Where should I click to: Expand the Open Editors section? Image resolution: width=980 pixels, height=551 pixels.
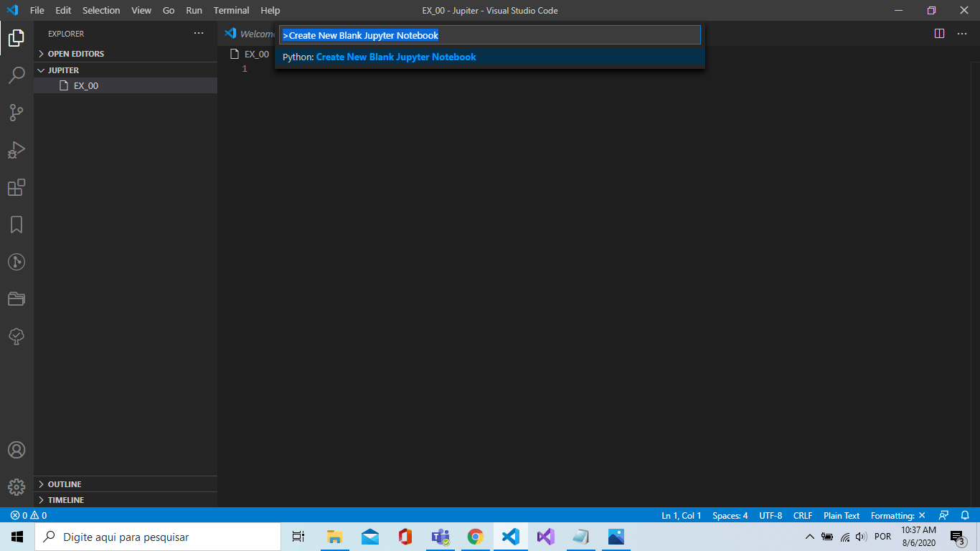click(x=126, y=54)
